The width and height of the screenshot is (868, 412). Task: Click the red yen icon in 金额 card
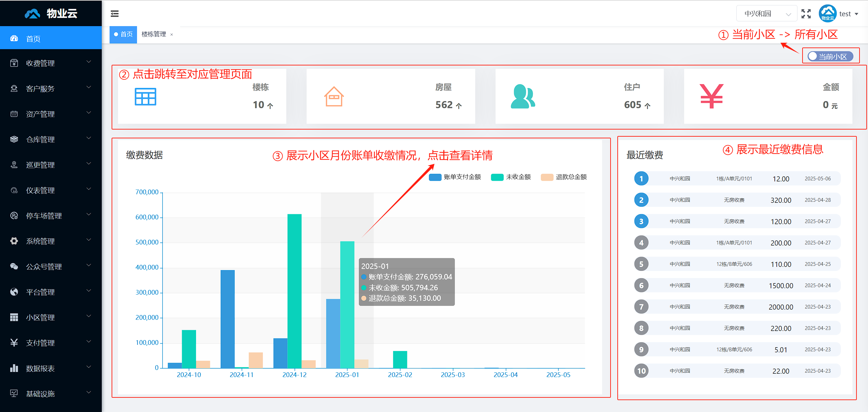712,96
